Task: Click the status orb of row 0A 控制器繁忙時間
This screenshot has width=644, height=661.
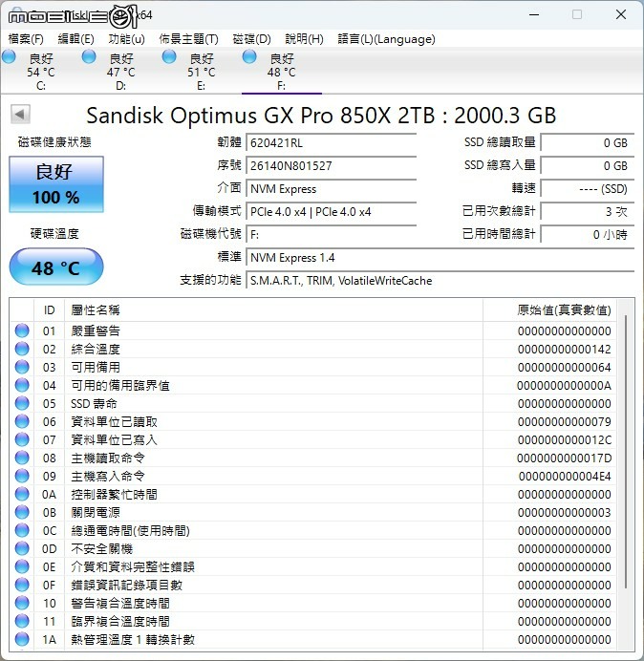Action: point(22,494)
